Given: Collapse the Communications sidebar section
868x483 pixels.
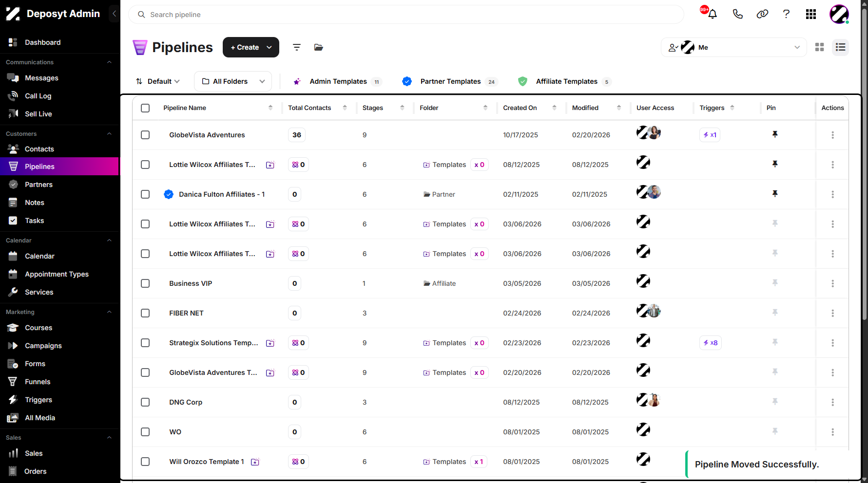Looking at the screenshot, I should click(x=109, y=62).
